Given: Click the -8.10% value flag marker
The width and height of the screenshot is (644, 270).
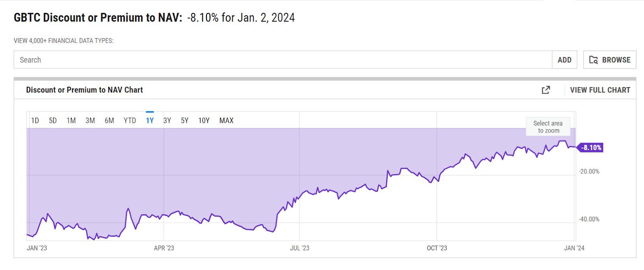Looking at the screenshot, I should (x=591, y=148).
